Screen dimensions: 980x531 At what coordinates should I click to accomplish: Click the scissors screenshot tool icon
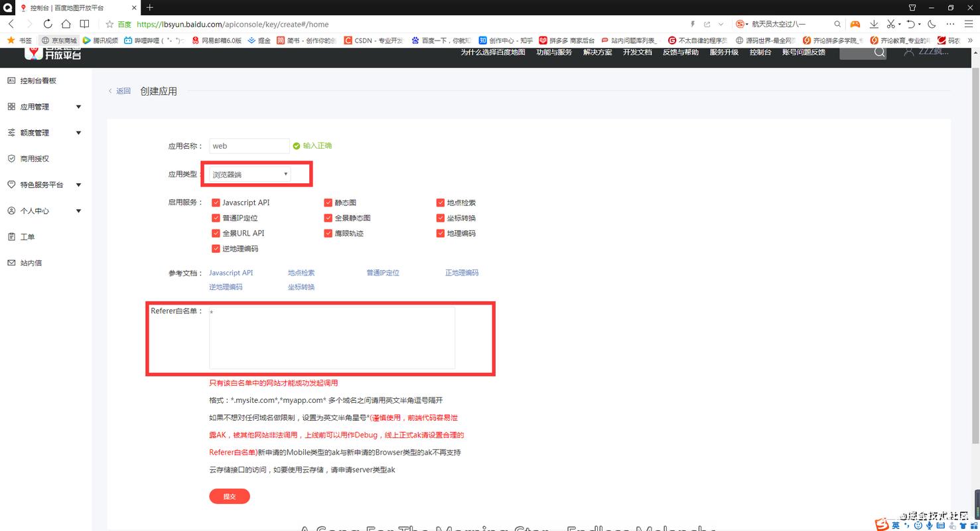tap(890, 24)
